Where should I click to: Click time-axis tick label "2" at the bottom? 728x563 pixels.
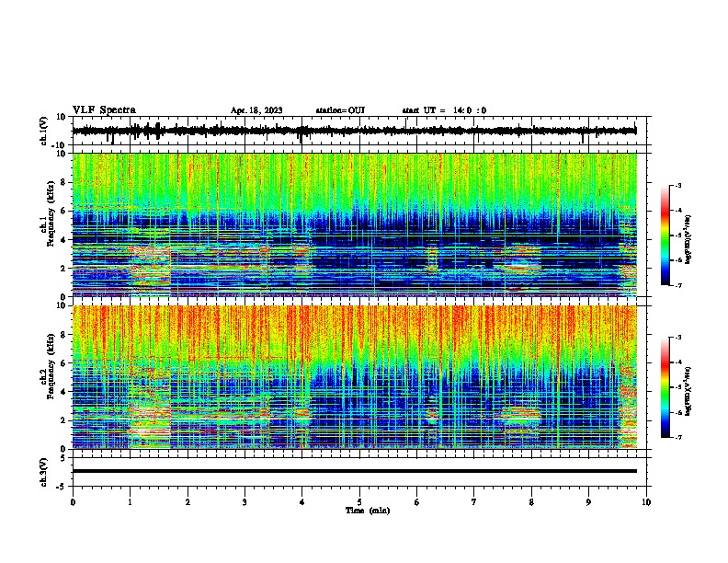pos(188,502)
